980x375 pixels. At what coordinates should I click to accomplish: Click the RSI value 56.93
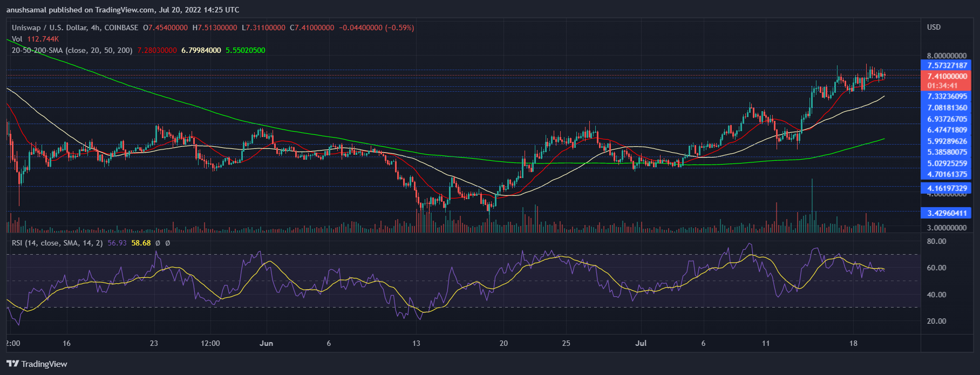117,243
